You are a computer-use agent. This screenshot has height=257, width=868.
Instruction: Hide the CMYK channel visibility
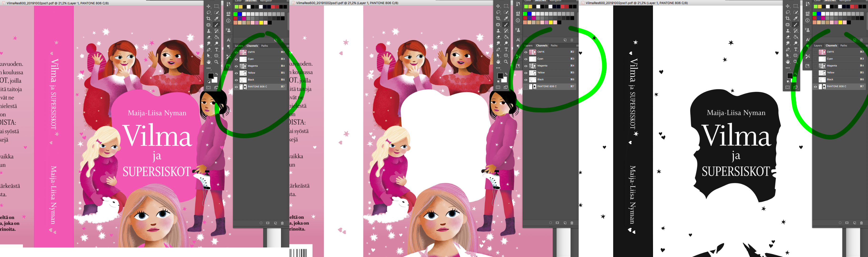(x=237, y=52)
